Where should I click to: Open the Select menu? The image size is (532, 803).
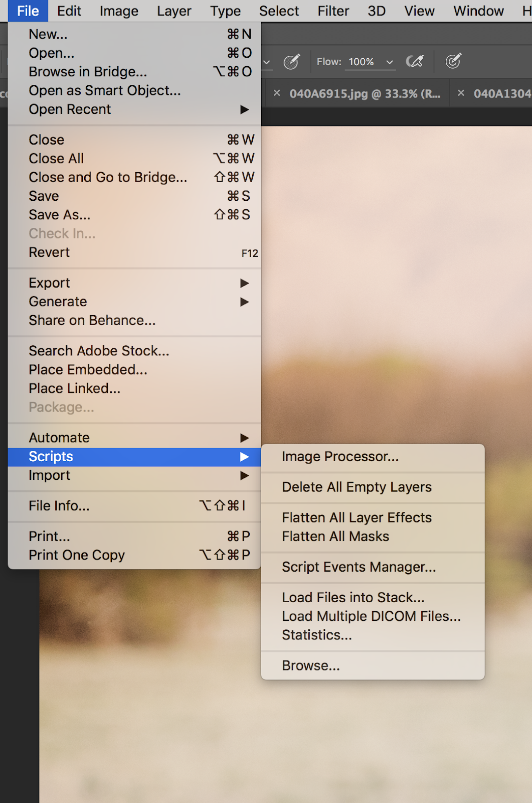[279, 11]
